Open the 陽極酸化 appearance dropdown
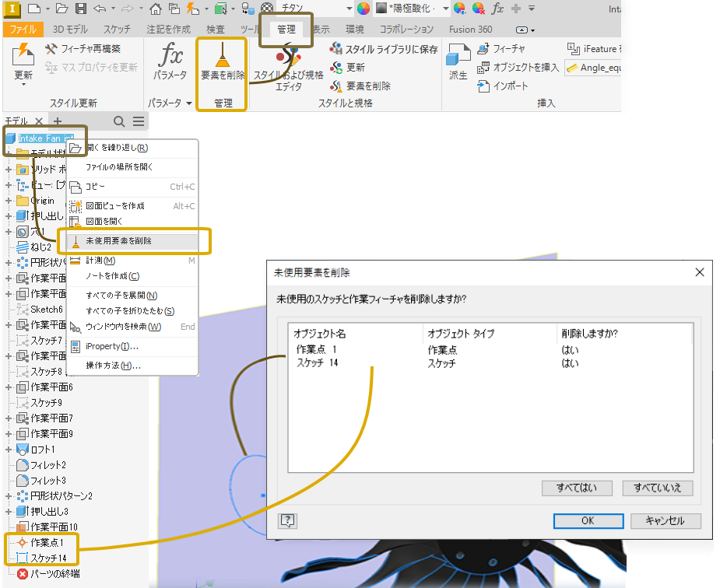The height and width of the screenshot is (588, 727). 445,9
